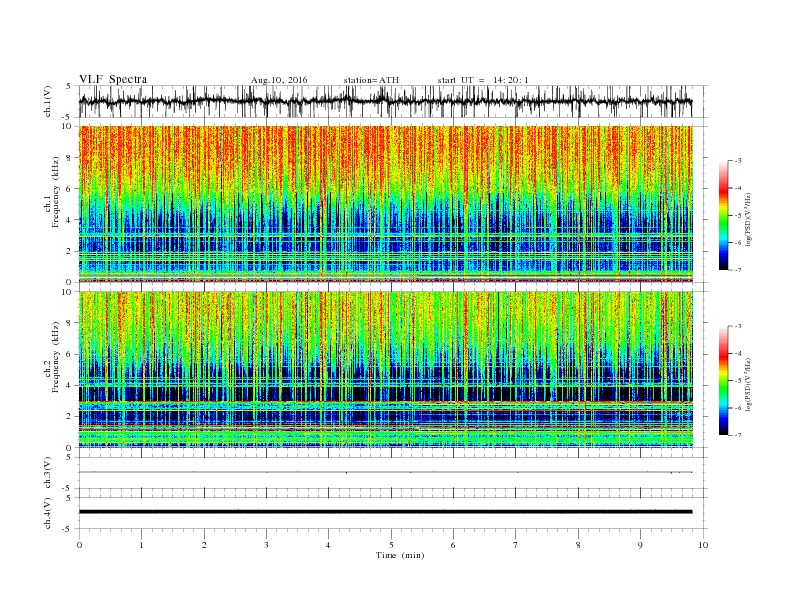792x612 pixels.
Task: Click time axis tick label '9'
Action: 640,545
